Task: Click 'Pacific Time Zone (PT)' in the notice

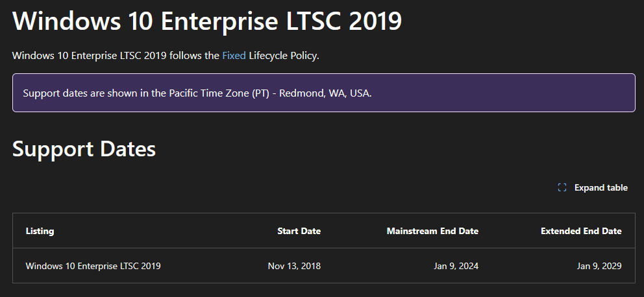Action: coord(221,93)
